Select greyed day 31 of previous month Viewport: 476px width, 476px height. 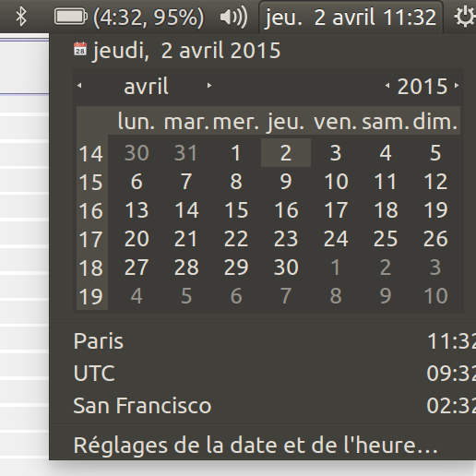coord(186,153)
